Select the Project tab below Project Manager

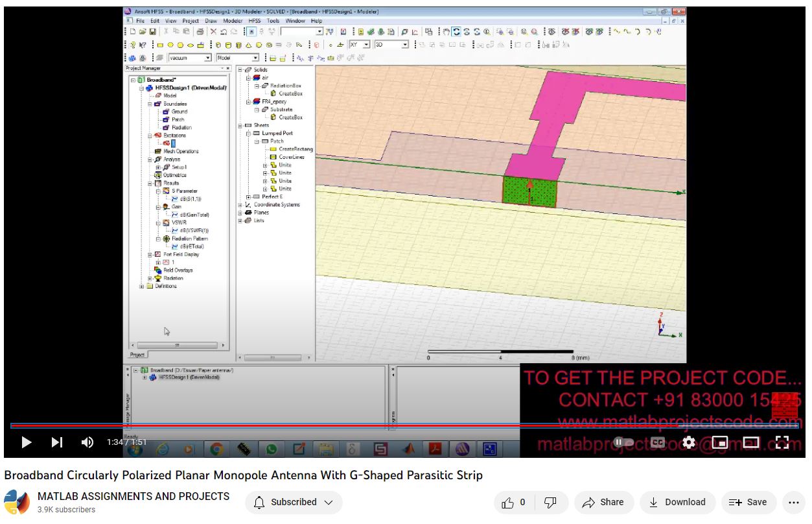pyautogui.click(x=137, y=355)
